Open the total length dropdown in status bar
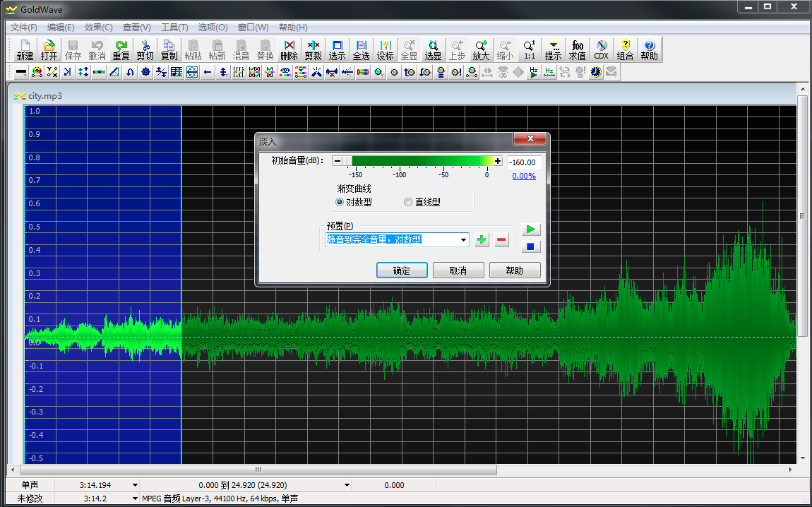The height and width of the screenshot is (507, 812). (135, 485)
